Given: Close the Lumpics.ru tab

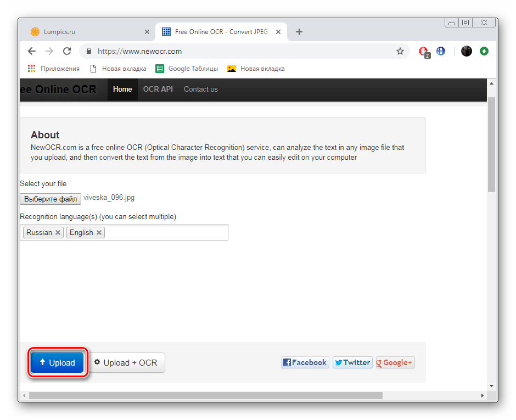Looking at the screenshot, I should tap(147, 32).
